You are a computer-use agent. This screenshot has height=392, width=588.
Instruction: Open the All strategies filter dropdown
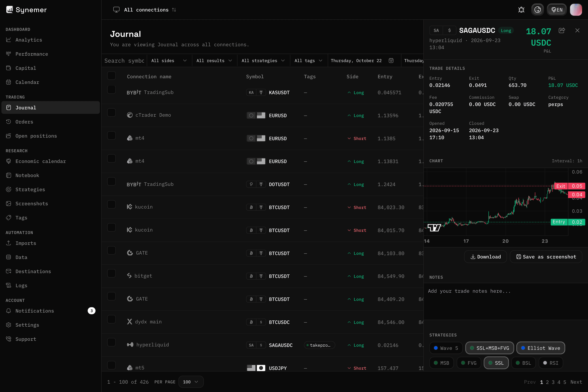click(x=263, y=60)
